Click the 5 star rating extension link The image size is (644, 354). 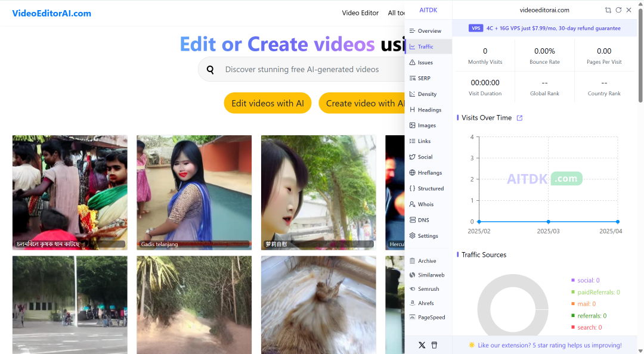pos(550,346)
